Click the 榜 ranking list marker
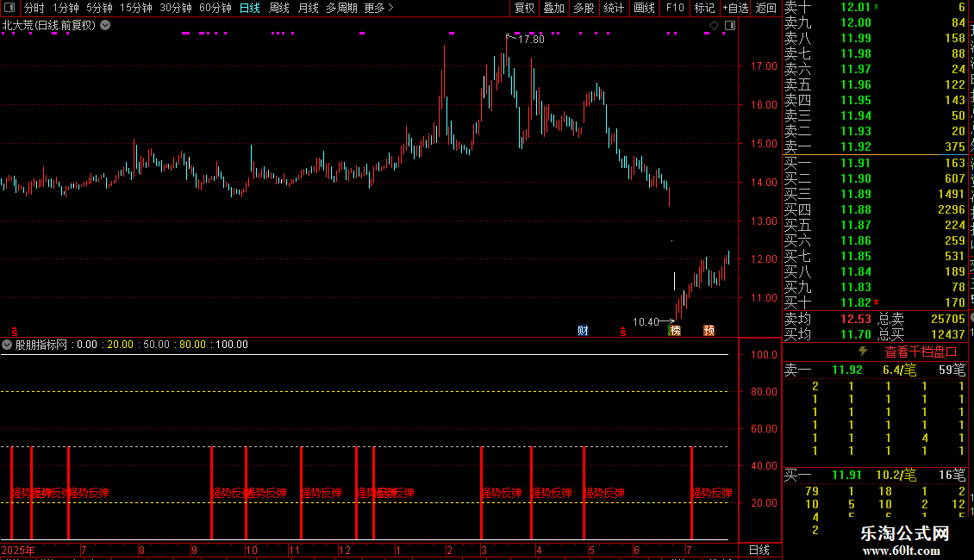 675,330
